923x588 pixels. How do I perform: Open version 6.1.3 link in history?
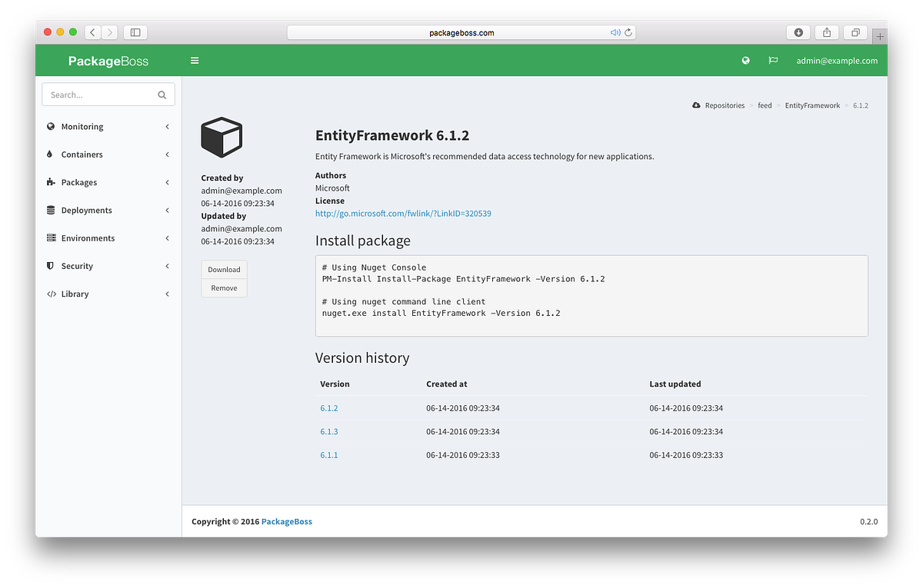pos(329,432)
